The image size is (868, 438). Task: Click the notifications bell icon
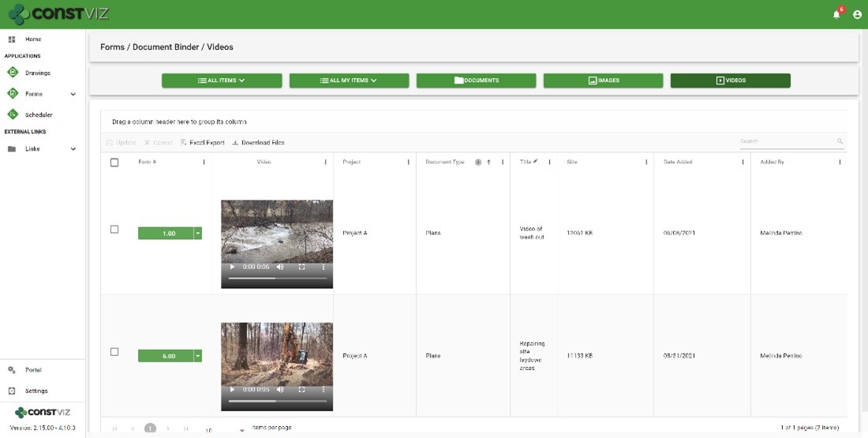[x=836, y=14]
